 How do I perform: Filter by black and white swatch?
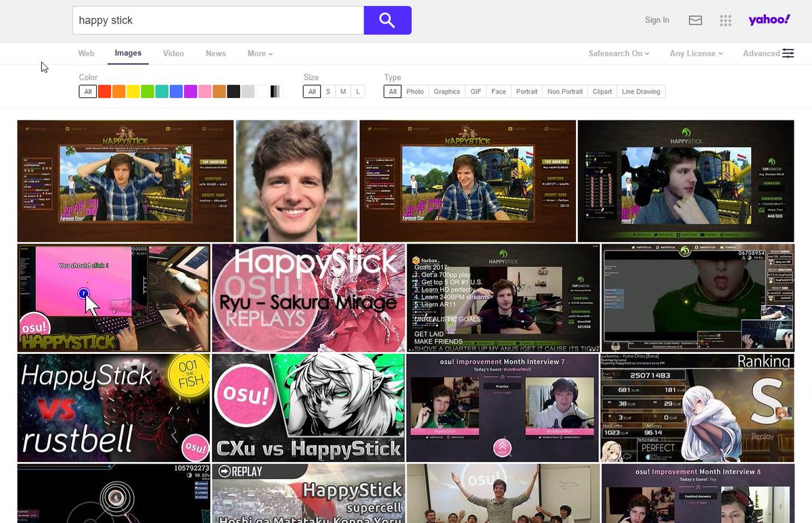[x=276, y=91]
